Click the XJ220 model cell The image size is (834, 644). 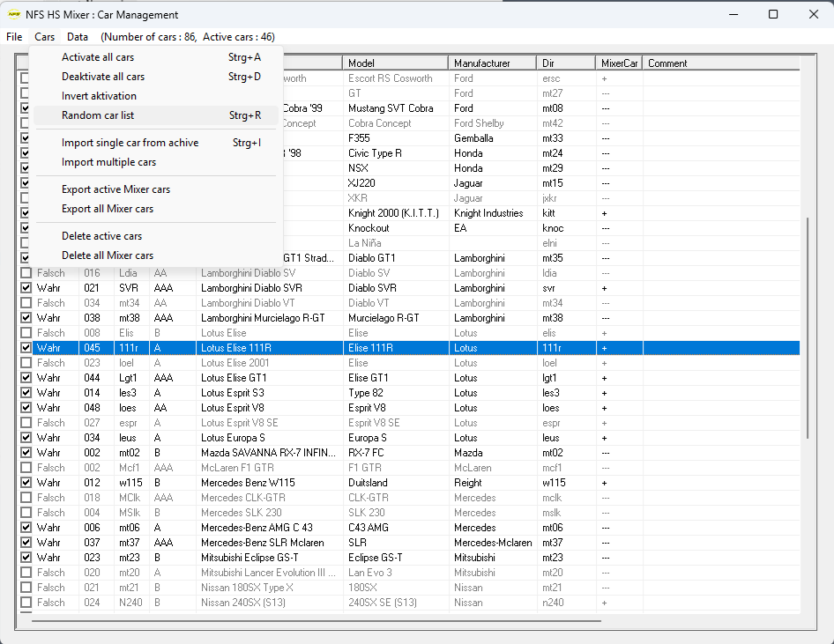pyautogui.click(x=395, y=183)
